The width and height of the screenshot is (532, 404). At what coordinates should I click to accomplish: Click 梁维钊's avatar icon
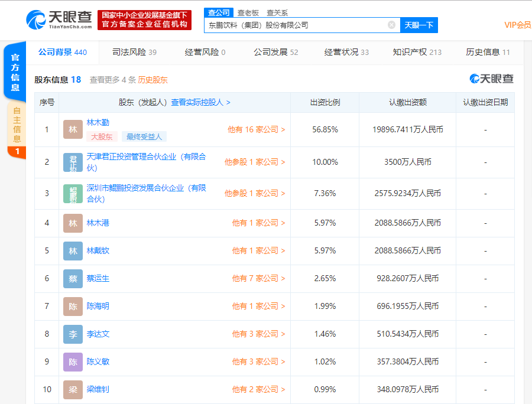click(x=73, y=389)
